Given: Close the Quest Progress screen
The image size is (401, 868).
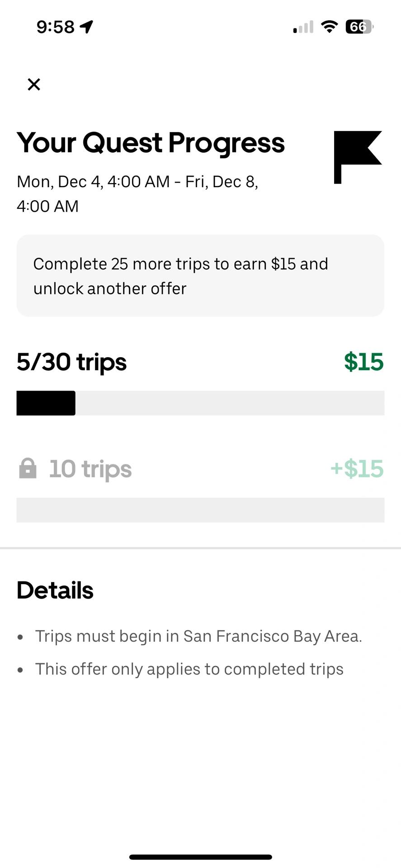Looking at the screenshot, I should point(34,85).
